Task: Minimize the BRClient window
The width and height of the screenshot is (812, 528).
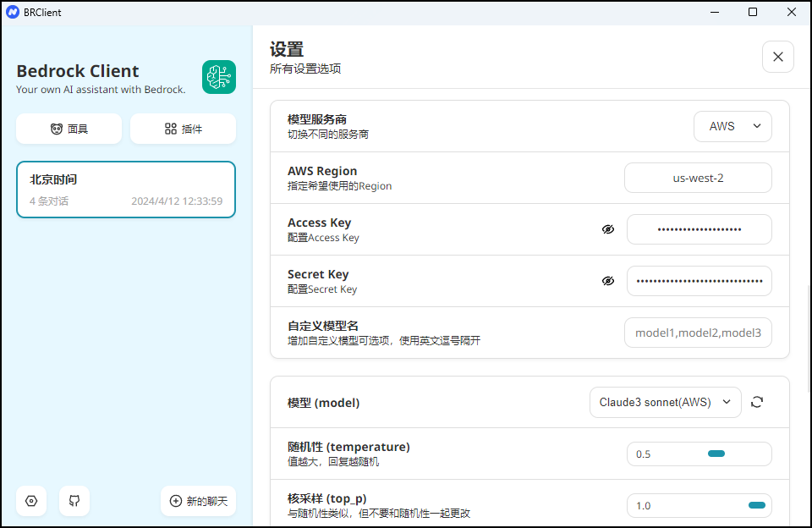Action: click(x=715, y=12)
